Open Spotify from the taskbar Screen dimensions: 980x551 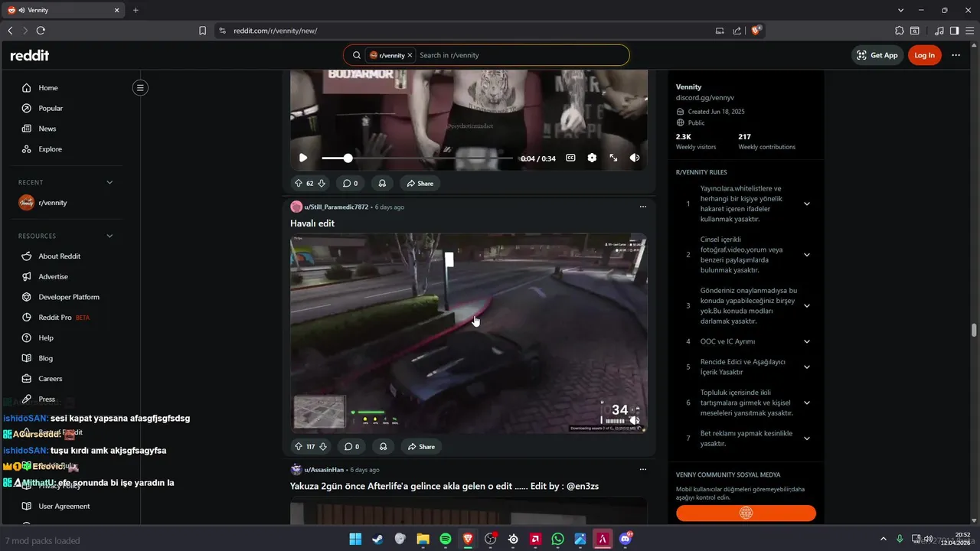446,539
